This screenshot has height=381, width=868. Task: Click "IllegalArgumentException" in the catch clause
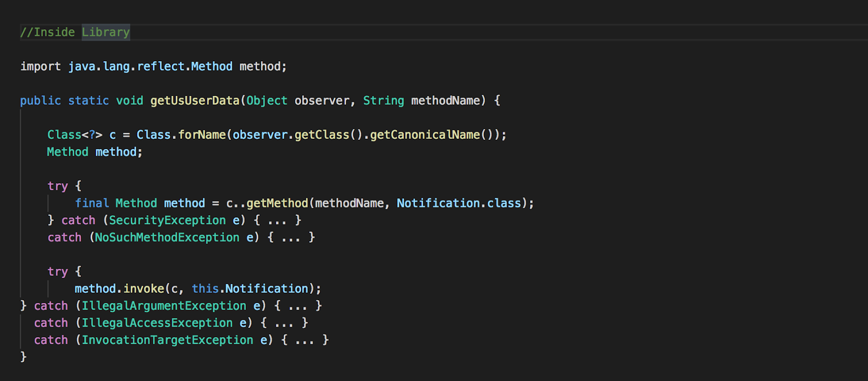(x=164, y=306)
